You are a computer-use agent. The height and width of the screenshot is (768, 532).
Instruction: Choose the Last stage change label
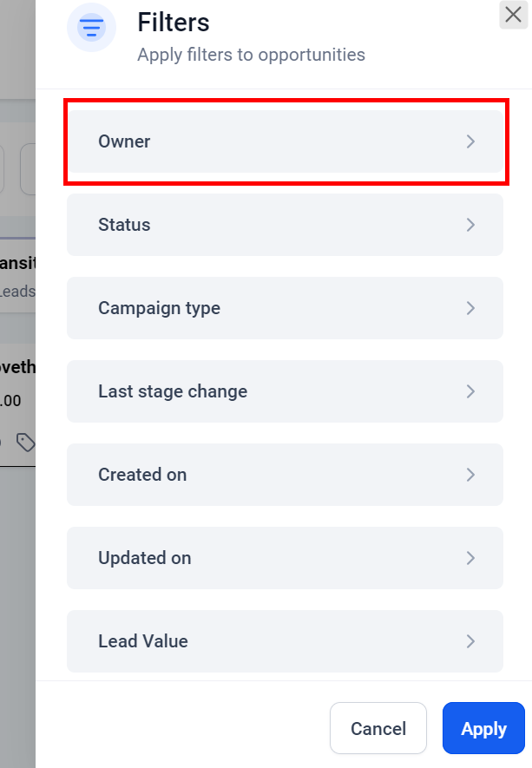[173, 391]
